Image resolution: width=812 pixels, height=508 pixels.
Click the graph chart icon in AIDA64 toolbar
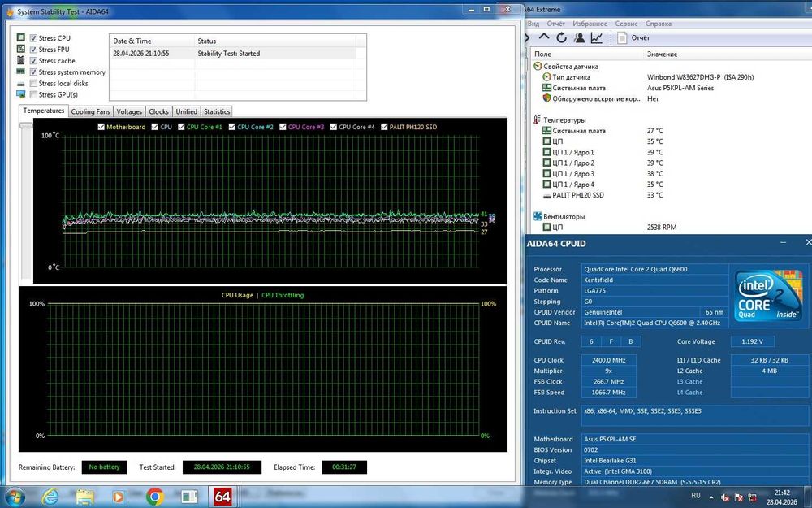(597, 37)
